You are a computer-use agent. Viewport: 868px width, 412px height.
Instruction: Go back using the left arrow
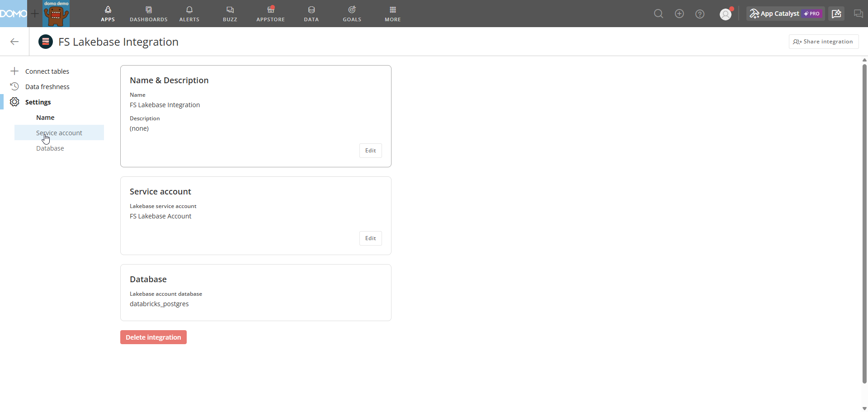click(14, 42)
